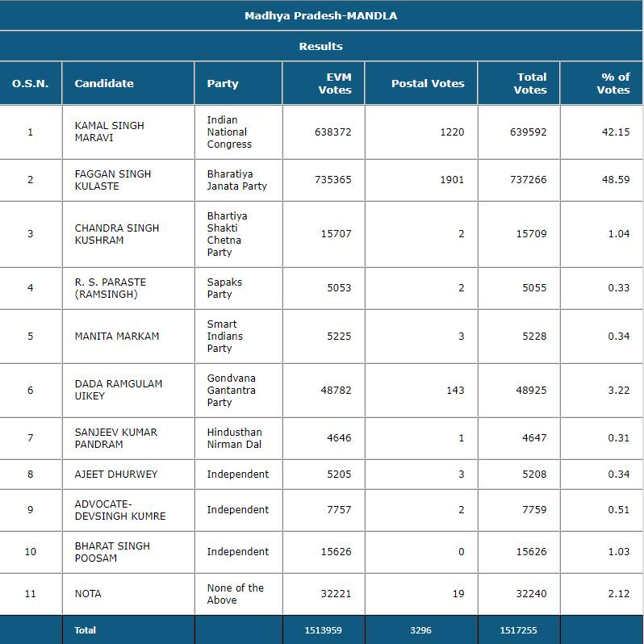Click the NOTA row candidate cell

pos(88,593)
